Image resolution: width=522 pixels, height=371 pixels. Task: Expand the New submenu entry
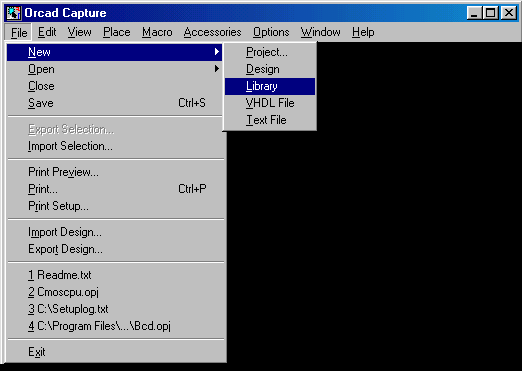click(114, 52)
